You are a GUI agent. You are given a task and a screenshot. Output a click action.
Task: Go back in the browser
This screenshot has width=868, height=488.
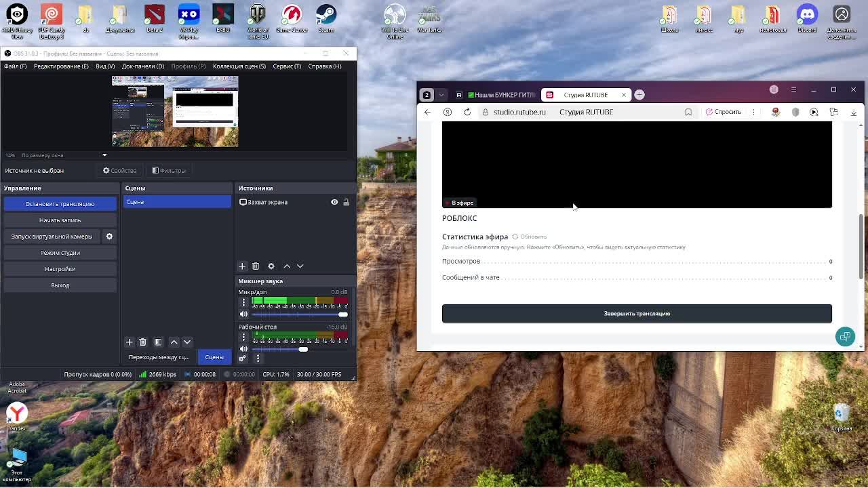tap(427, 112)
